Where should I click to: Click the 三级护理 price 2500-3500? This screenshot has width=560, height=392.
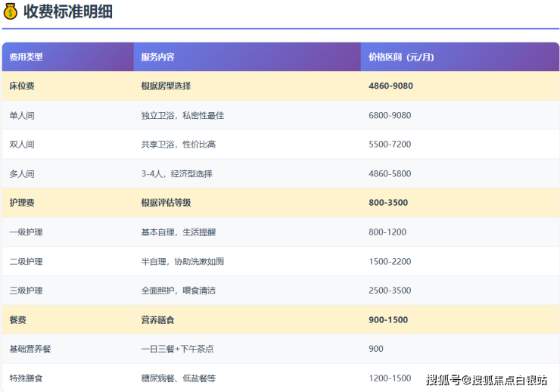tap(390, 291)
